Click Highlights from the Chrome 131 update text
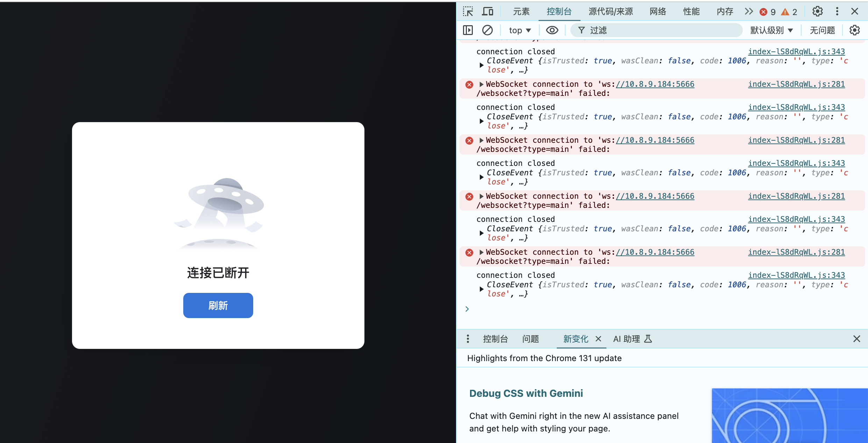Image resolution: width=868 pixels, height=443 pixels. (x=545, y=358)
